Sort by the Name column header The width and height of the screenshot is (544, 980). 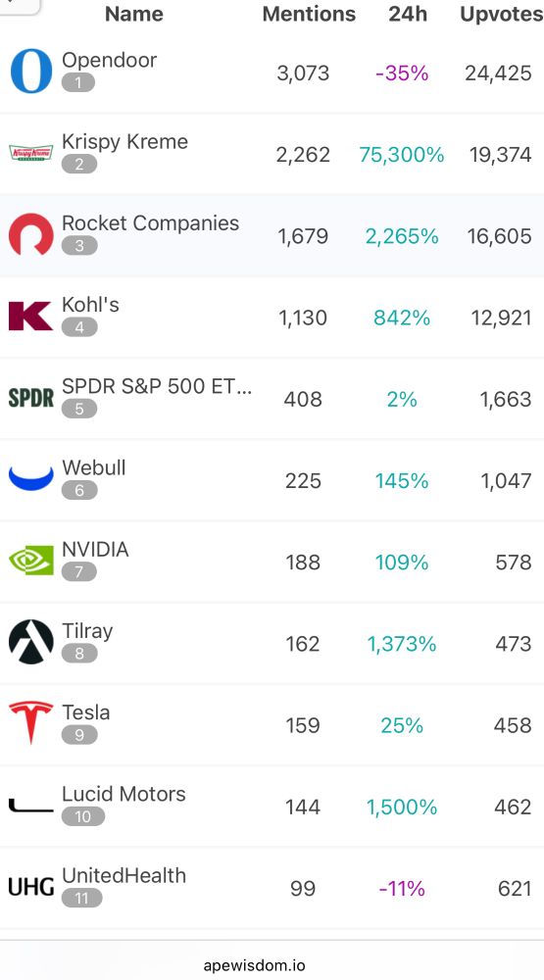click(134, 14)
